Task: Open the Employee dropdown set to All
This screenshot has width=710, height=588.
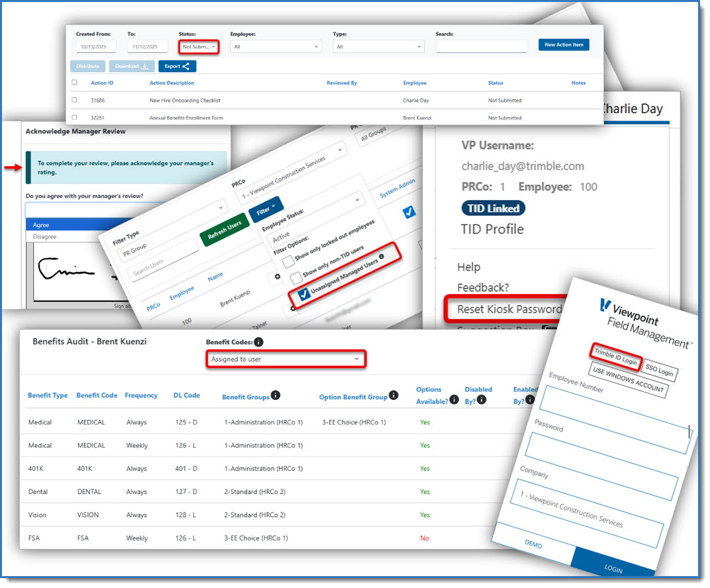Action: coord(276,46)
